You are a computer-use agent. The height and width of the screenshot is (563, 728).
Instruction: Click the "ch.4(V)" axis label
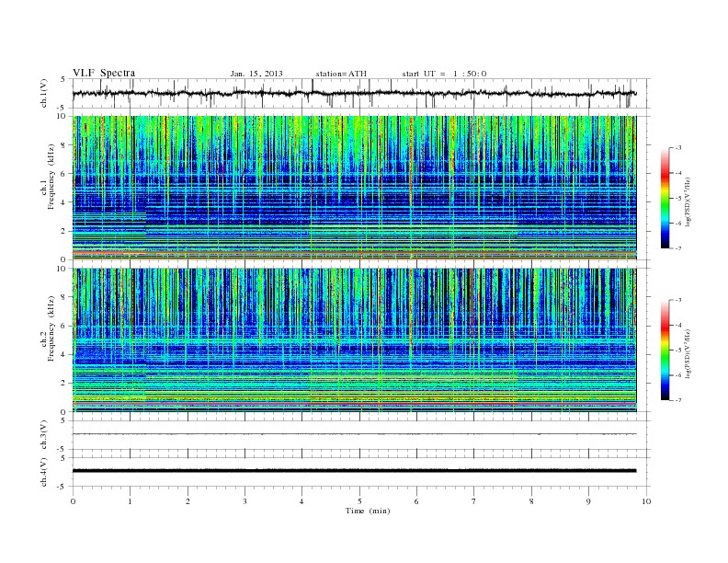[44, 473]
